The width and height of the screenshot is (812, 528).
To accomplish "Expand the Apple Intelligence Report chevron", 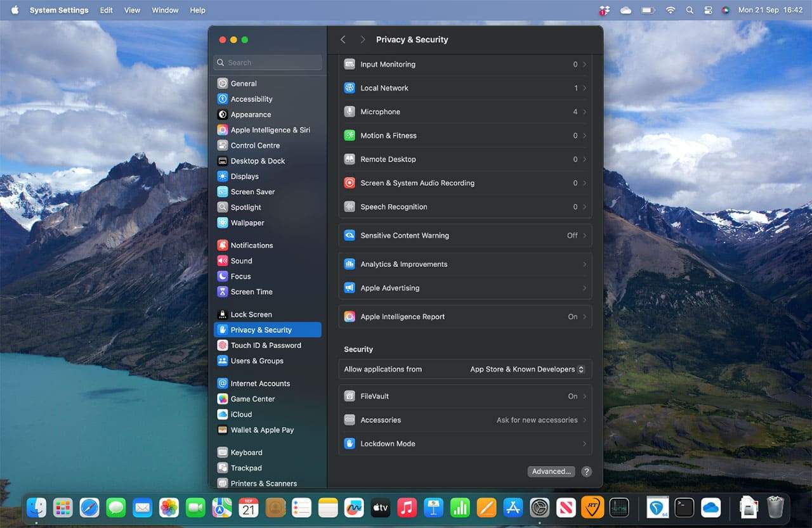I will [584, 317].
